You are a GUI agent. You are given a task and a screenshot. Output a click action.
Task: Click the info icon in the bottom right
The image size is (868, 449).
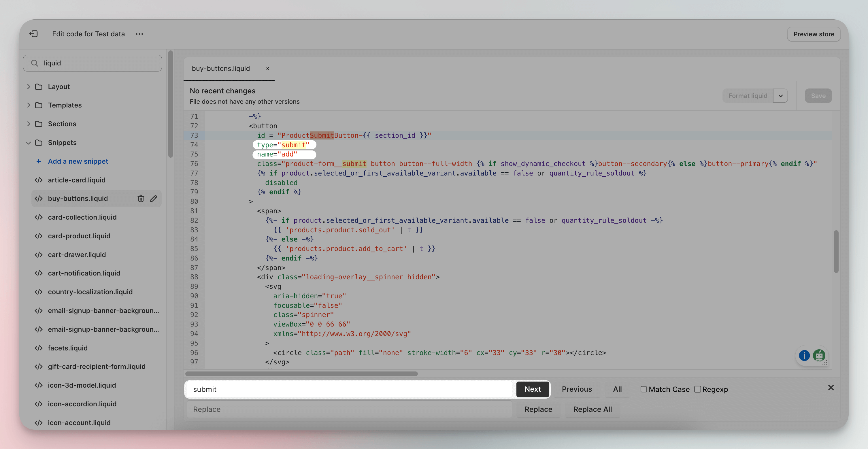[804, 356]
